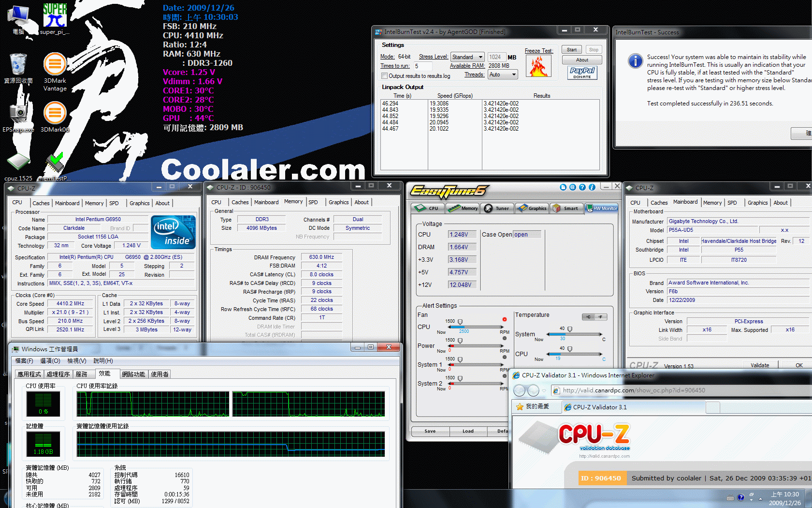This screenshot has height=508, width=812.
Task: Click the IntelBurnTest flame Freeze Test image
Action: 539,66
